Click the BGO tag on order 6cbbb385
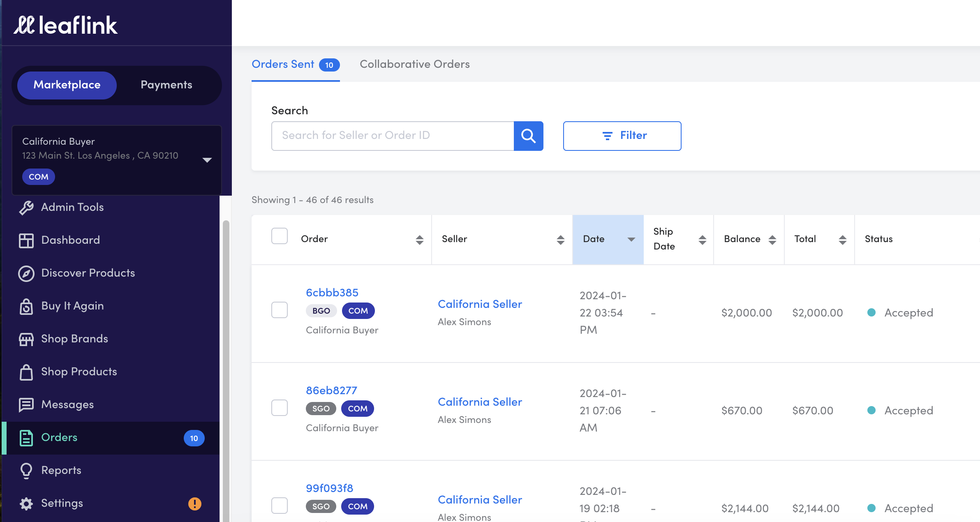The height and width of the screenshot is (522, 980). [321, 311]
